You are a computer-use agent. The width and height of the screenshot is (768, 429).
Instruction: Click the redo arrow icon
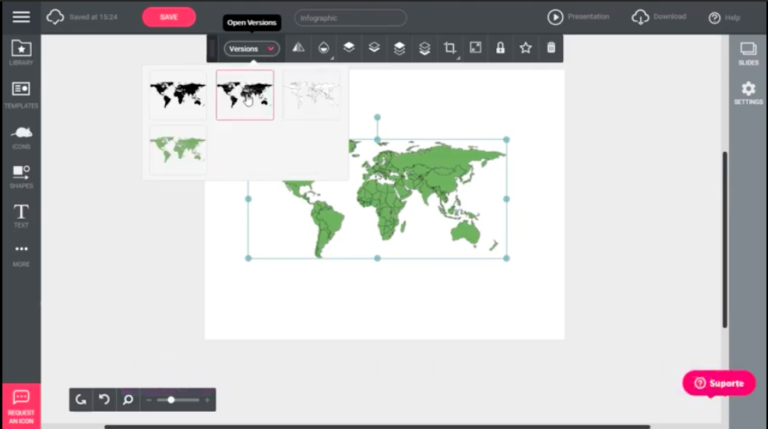81,400
